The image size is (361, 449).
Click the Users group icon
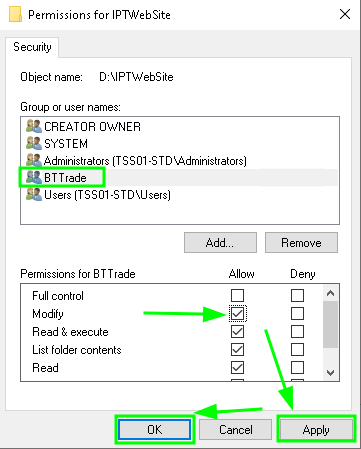click(34, 195)
